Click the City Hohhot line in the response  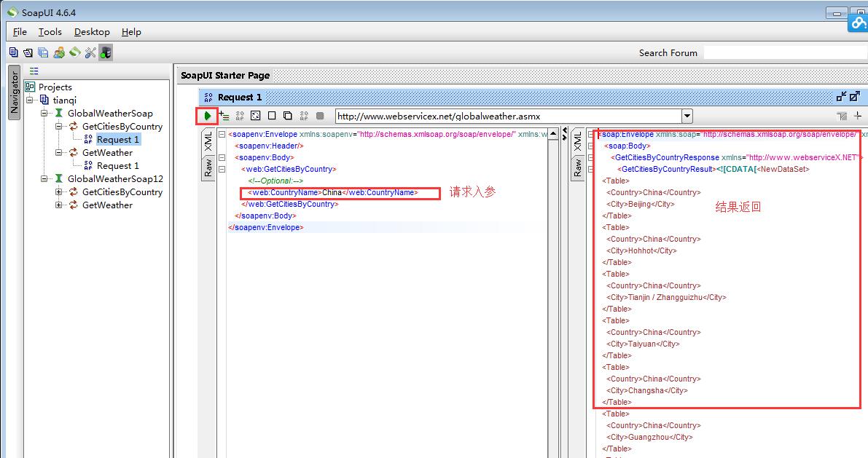tap(641, 250)
